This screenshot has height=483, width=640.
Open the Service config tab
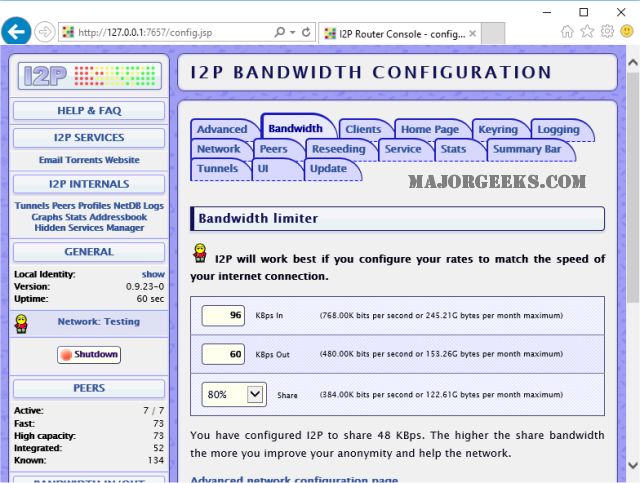pyautogui.click(x=403, y=149)
